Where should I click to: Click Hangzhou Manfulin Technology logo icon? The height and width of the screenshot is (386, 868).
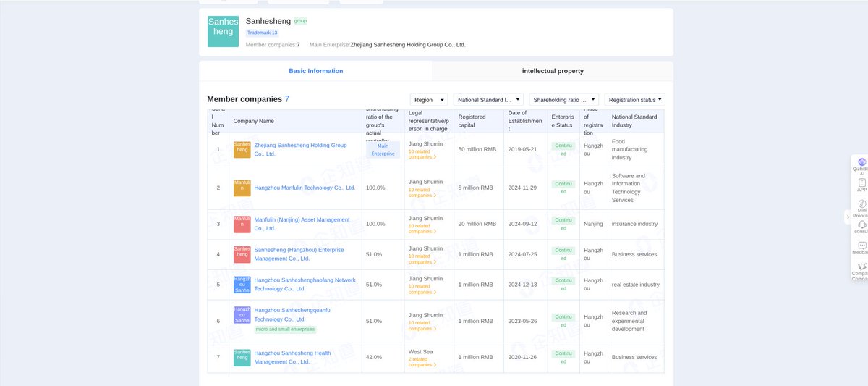click(x=242, y=188)
